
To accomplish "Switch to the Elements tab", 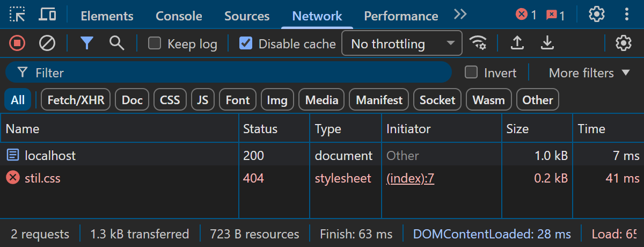I will (x=107, y=16).
